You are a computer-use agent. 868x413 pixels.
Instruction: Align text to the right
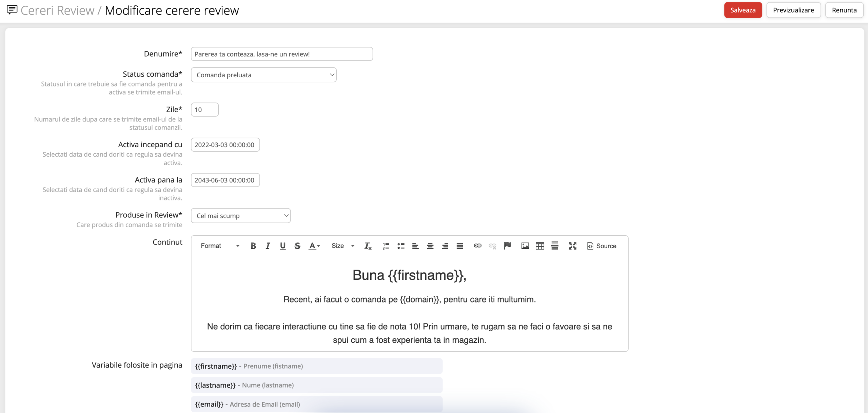pos(445,246)
